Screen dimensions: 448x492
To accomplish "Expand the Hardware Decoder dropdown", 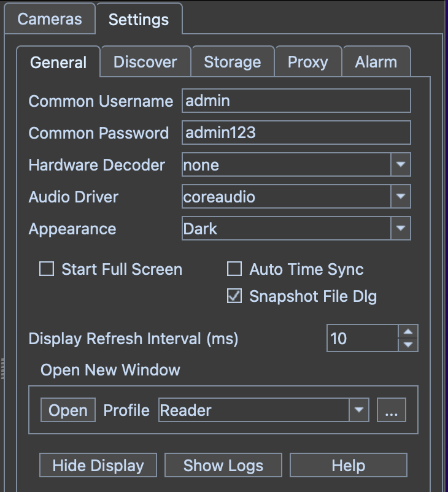I will pyautogui.click(x=400, y=165).
